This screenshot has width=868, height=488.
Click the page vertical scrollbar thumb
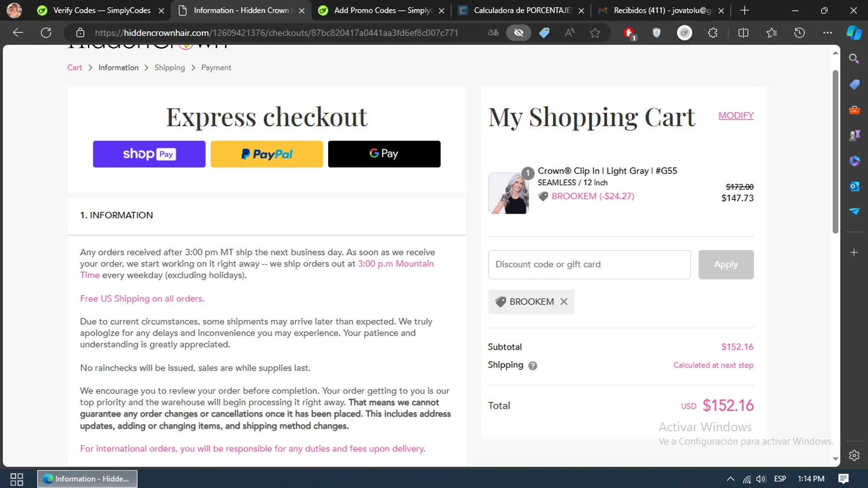[x=835, y=152]
